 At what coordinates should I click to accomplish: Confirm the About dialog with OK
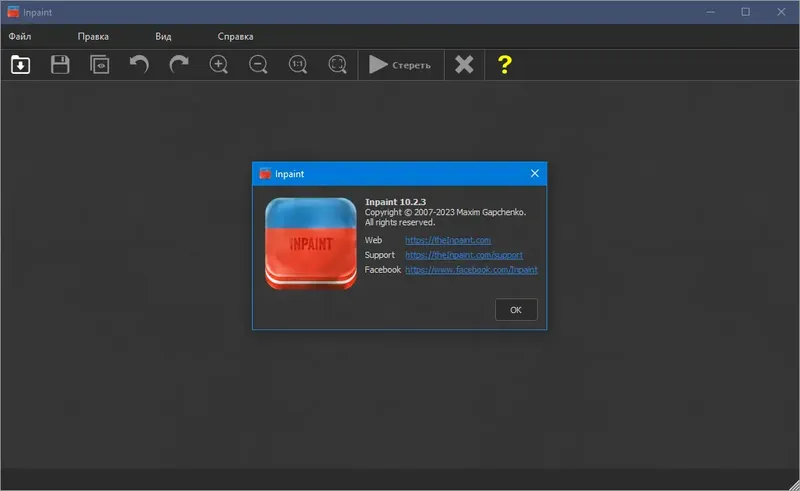(516, 310)
